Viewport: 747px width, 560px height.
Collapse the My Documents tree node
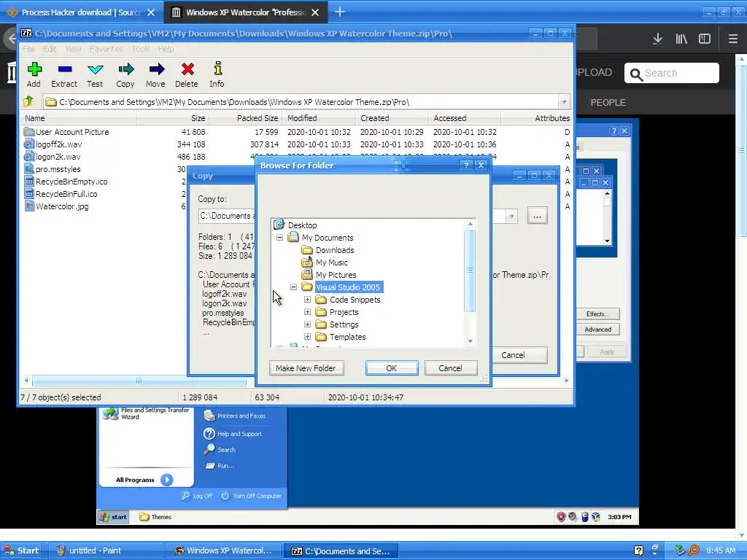pyautogui.click(x=279, y=237)
